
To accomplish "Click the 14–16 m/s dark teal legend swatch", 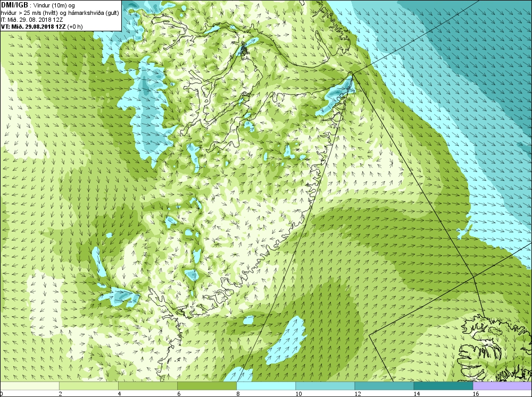I will click(443, 386).
